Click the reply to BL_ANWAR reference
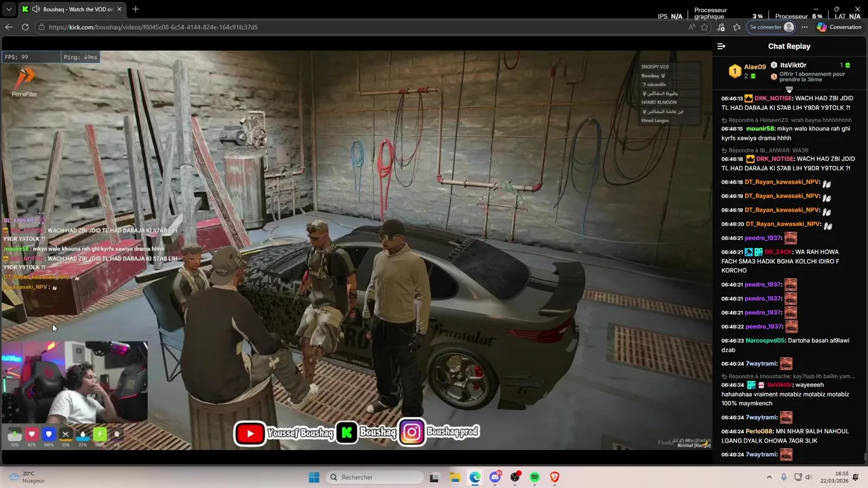 tap(765, 150)
